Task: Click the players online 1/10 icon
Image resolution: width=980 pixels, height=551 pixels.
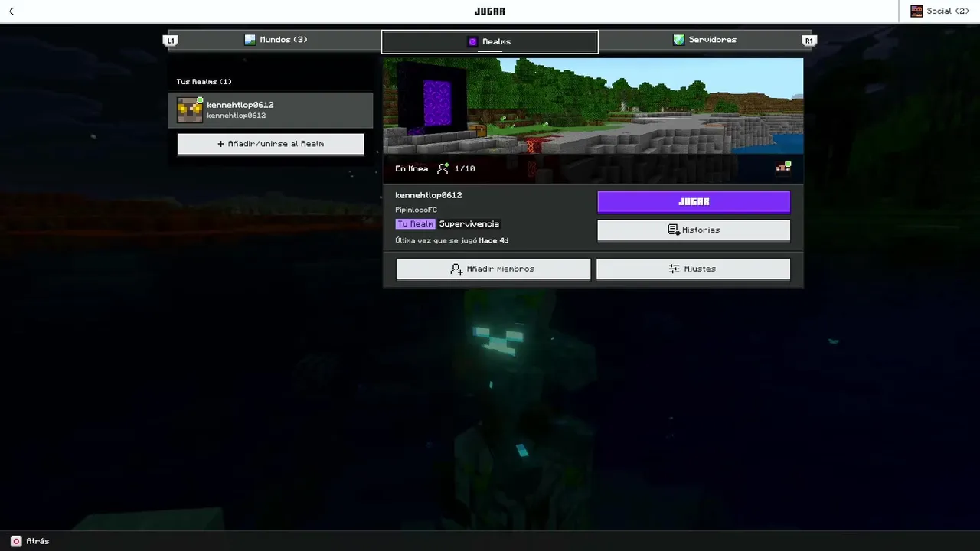Action: (443, 168)
